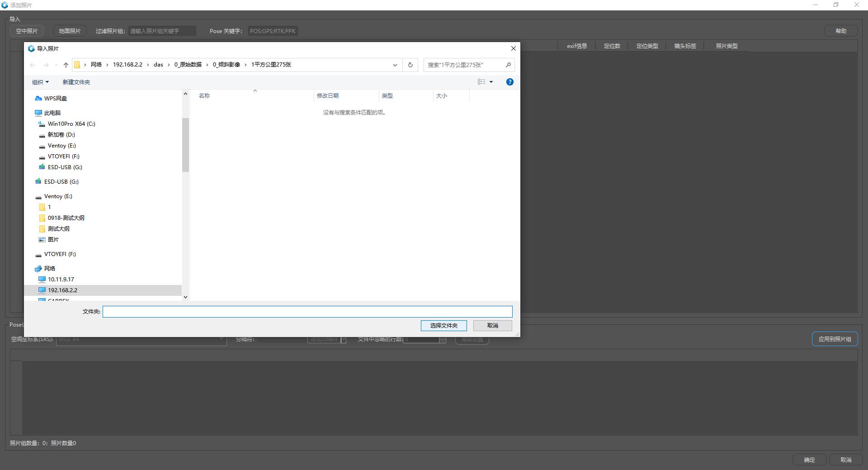
Task: Focus the folder search box
Action: click(x=464, y=65)
